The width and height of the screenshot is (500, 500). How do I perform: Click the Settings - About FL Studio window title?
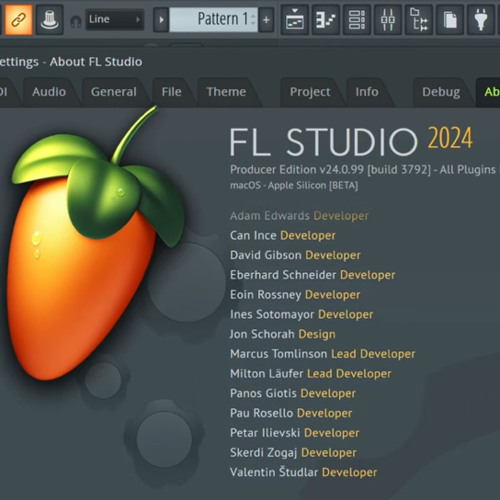[71, 62]
